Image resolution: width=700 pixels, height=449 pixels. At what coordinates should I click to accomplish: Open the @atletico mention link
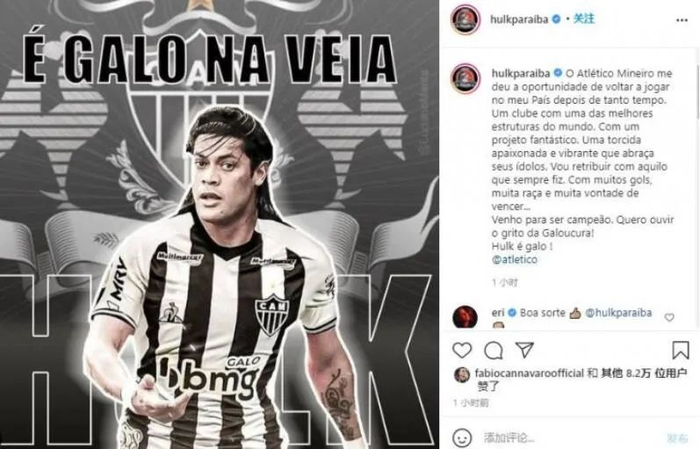tap(514, 259)
